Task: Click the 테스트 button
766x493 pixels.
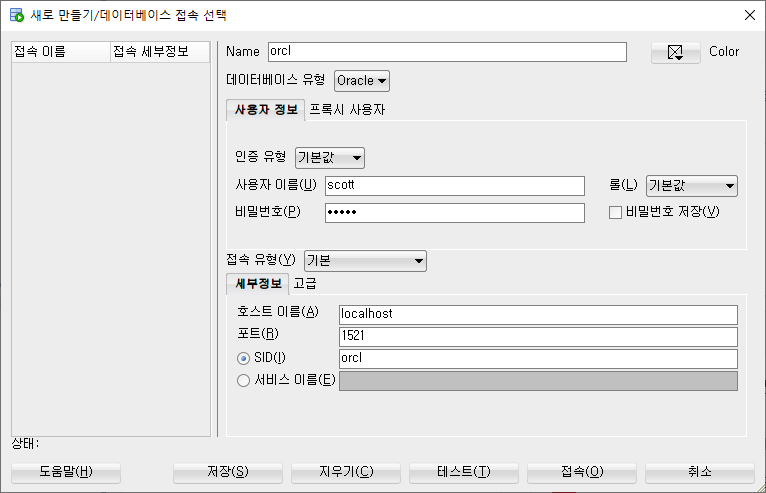Action: click(x=464, y=472)
